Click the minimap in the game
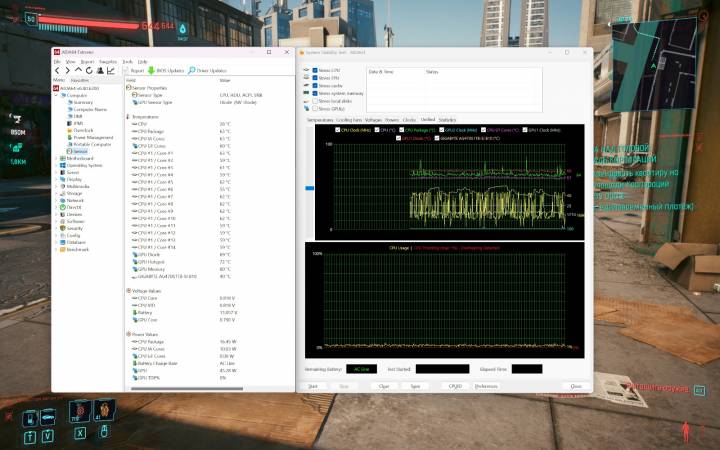The image size is (720, 450). [x=654, y=64]
